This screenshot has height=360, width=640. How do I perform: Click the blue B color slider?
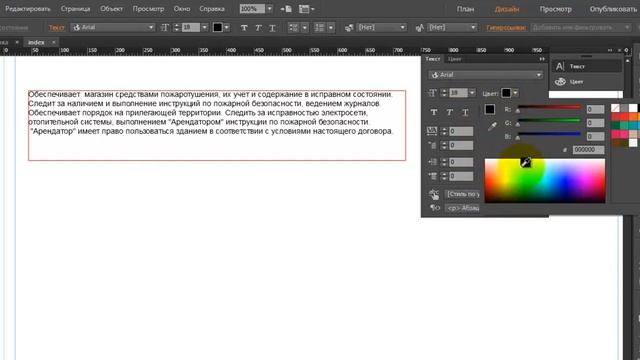click(x=549, y=134)
